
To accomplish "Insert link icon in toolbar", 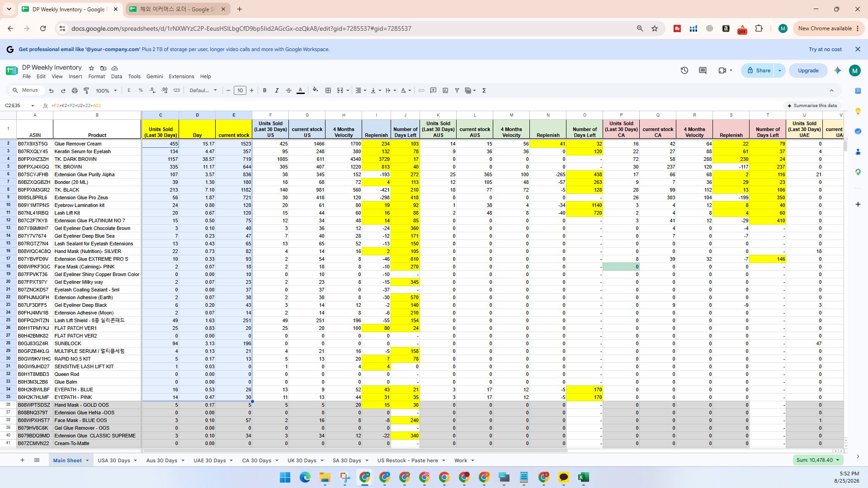I will point(421,90).
